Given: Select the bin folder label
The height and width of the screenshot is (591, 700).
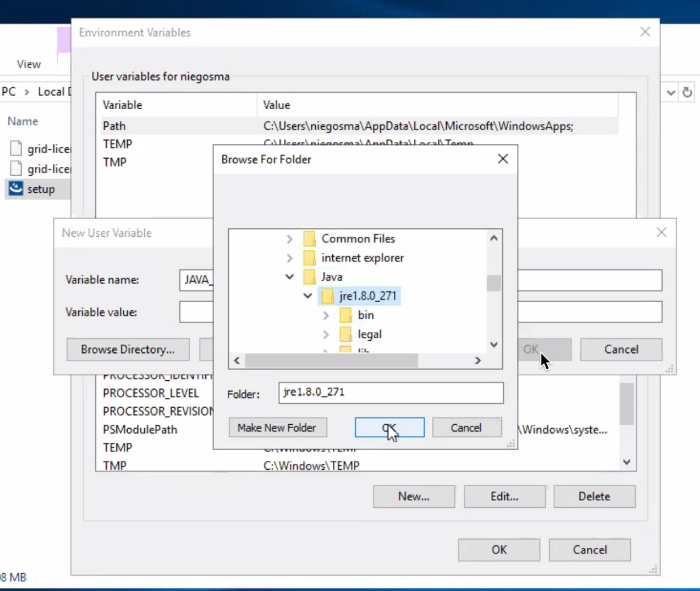Looking at the screenshot, I should pyautogui.click(x=366, y=315).
